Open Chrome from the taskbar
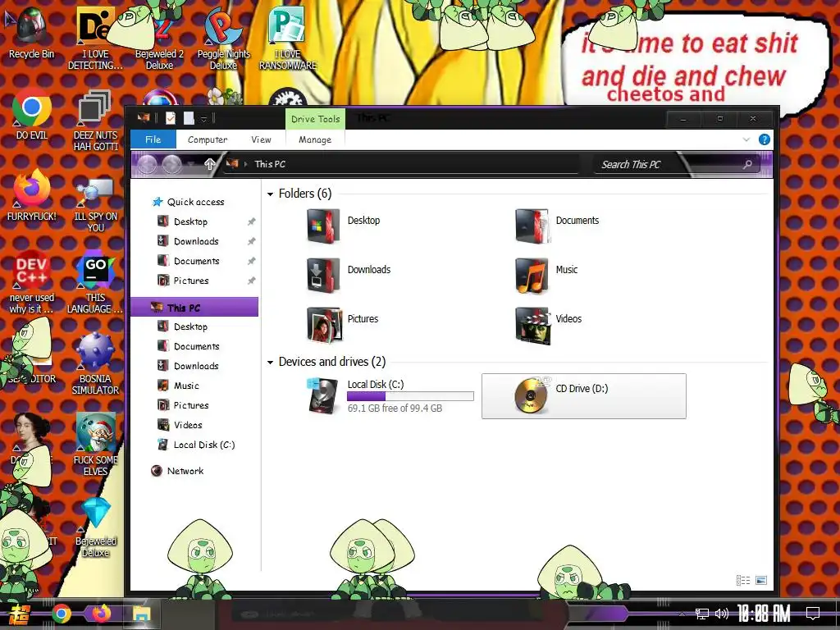This screenshot has width=840, height=630. point(62,614)
